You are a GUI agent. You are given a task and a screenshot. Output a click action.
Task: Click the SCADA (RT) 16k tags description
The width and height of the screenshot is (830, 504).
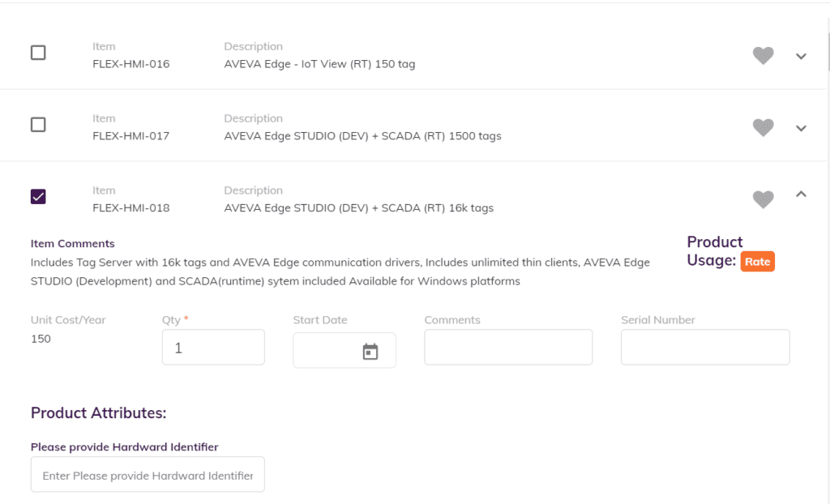(358, 208)
